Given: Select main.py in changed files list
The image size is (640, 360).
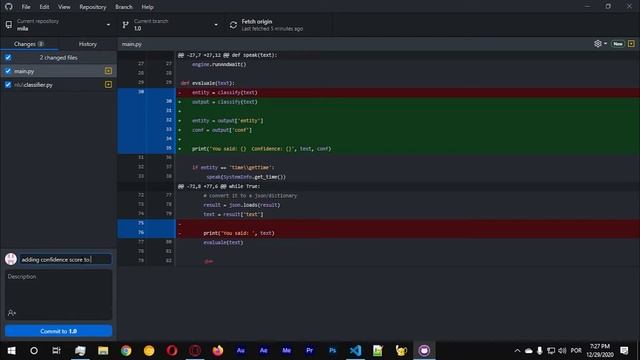Looking at the screenshot, I should click(x=58, y=71).
